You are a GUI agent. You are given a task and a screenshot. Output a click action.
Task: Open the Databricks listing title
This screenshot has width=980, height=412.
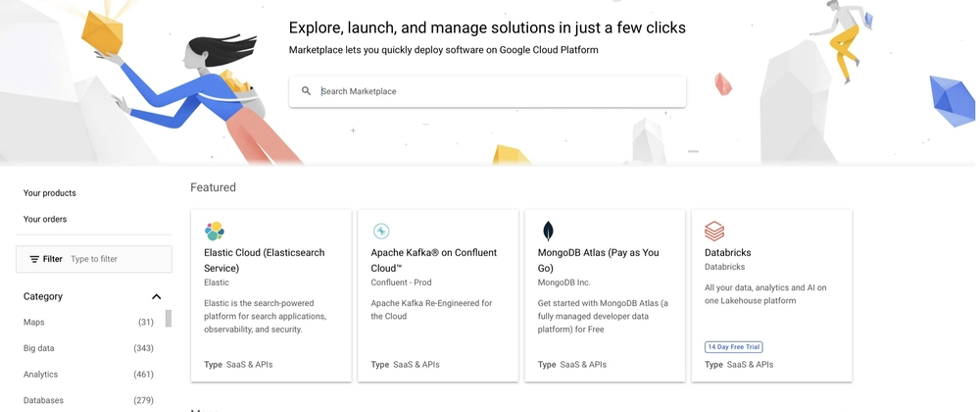point(727,252)
